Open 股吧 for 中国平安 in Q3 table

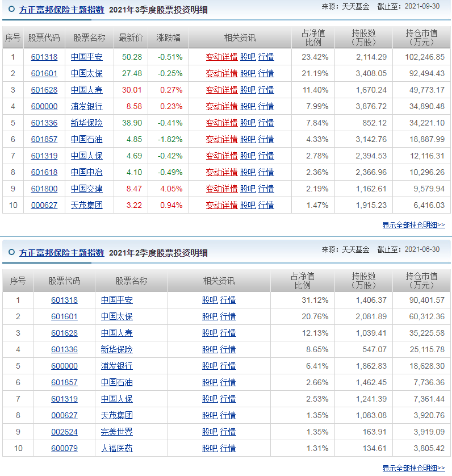pyautogui.click(x=248, y=57)
